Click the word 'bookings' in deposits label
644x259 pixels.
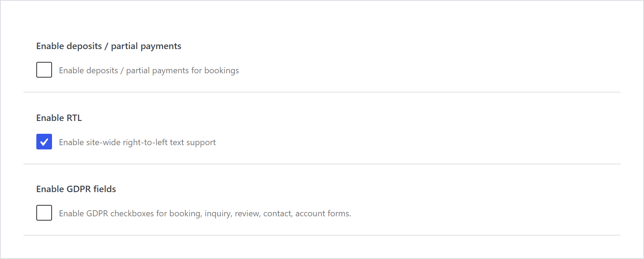click(222, 70)
